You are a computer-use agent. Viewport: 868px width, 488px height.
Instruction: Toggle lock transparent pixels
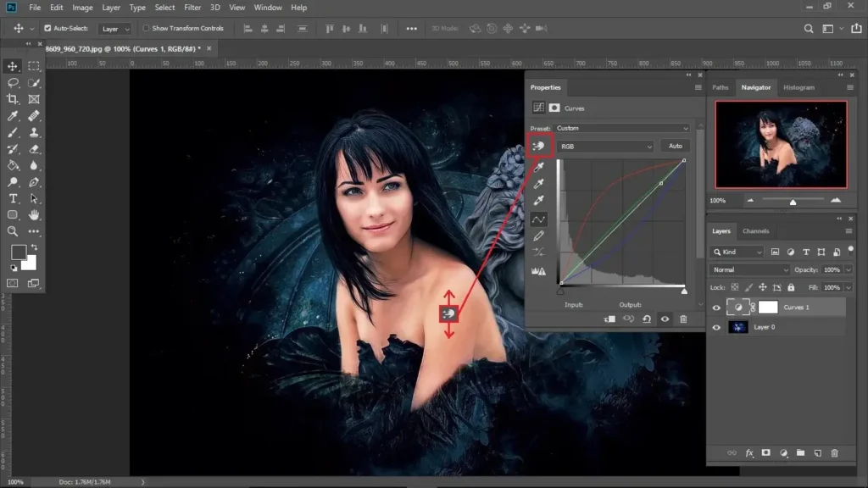(x=735, y=288)
